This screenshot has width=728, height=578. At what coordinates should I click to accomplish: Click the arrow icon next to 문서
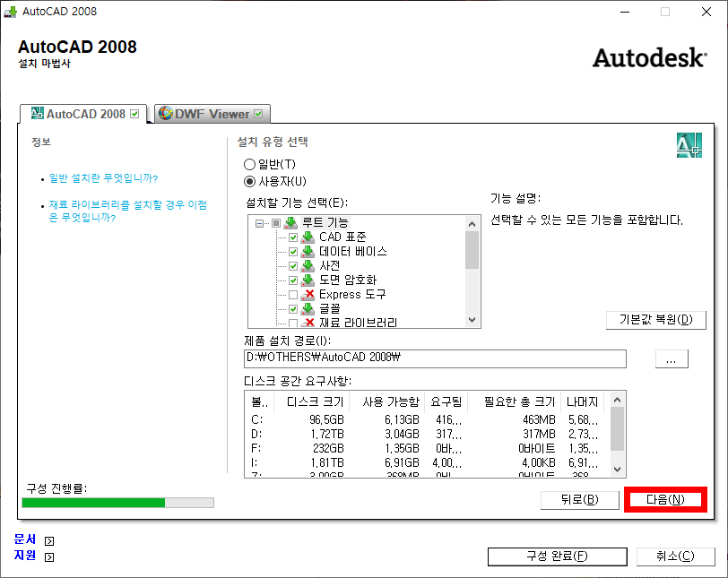49,541
